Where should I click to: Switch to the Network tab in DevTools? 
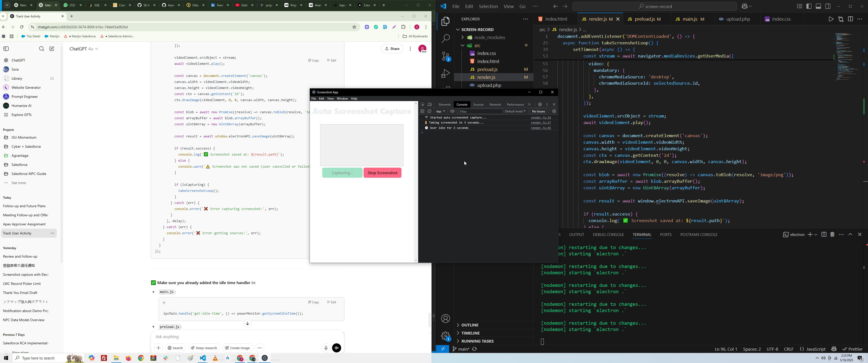pyautogui.click(x=495, y=105)
